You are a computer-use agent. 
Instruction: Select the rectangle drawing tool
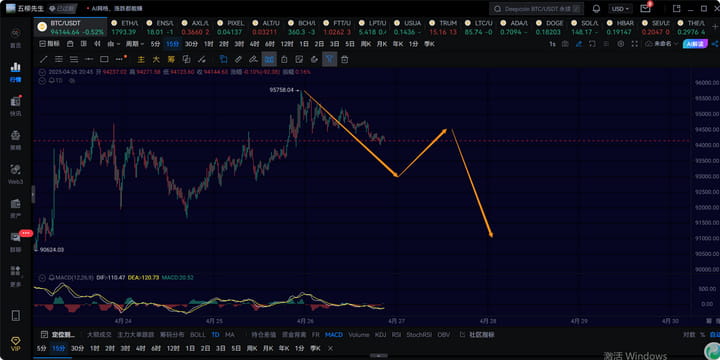coord(104,59)
